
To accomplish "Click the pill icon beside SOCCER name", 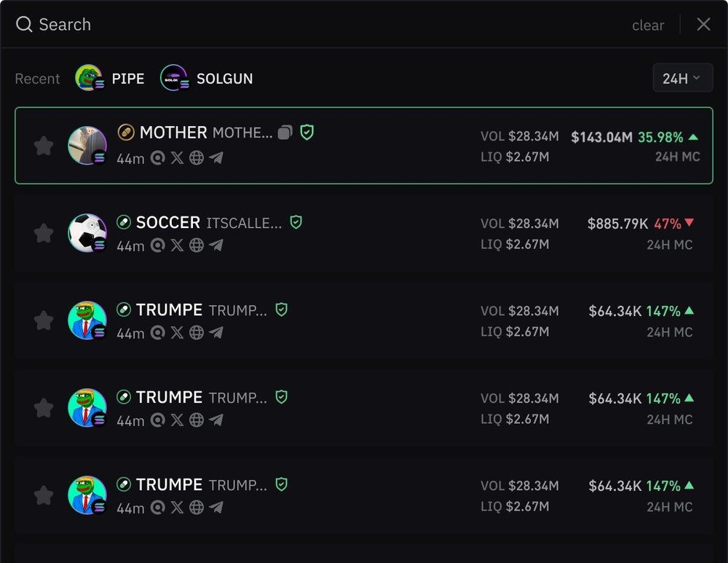I will point(124,222).
